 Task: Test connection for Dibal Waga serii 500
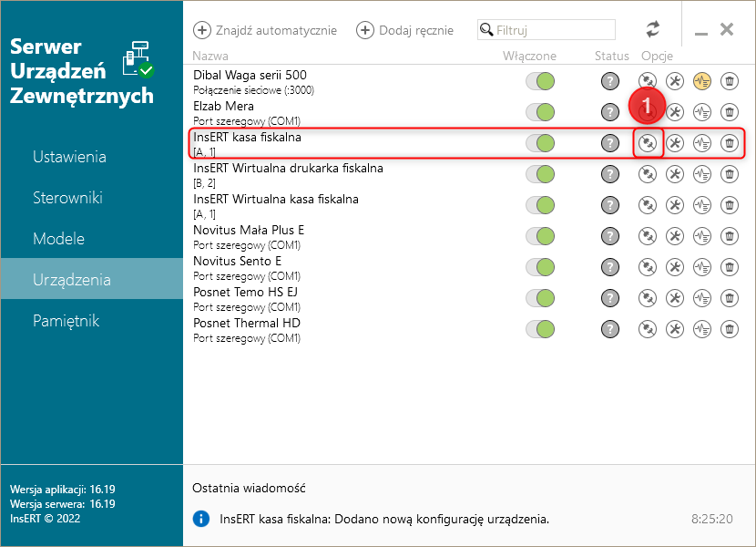click(x=648, y=81)
